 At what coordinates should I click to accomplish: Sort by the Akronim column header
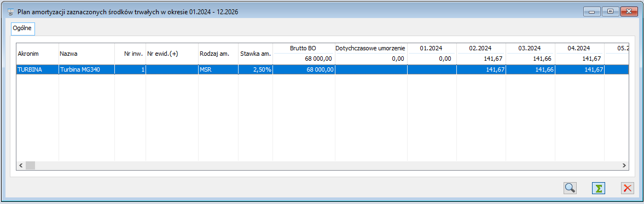click(x=37, y=54)
